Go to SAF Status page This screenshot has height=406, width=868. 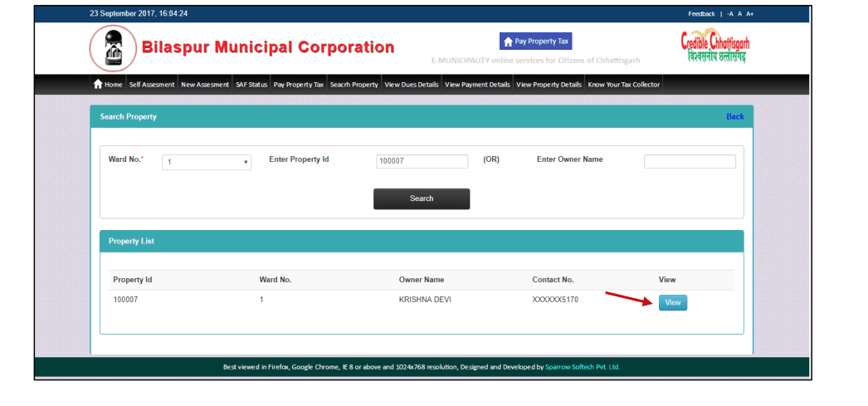pyautogui.click(x=251, y=85)
